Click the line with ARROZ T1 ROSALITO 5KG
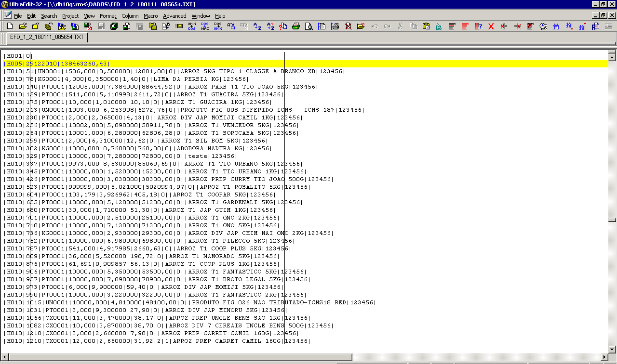This screenshot has width=617, height=364. click(157, 187)
